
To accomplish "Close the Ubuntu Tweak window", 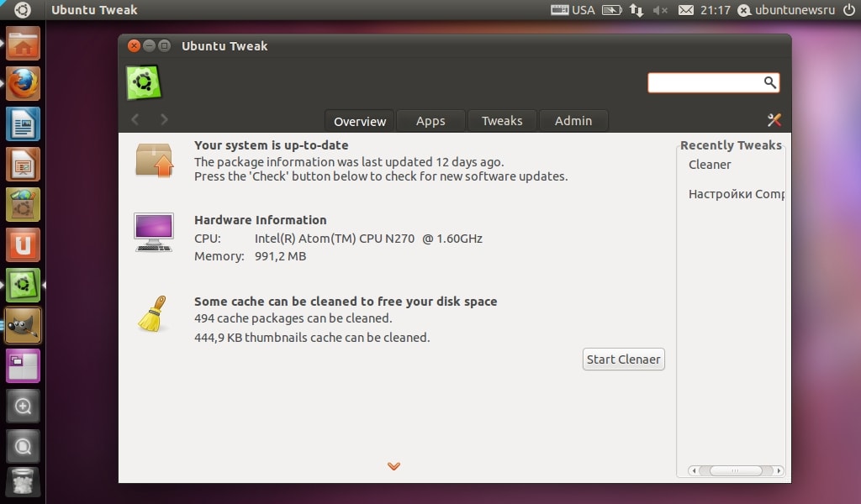I will pos(134,45).
